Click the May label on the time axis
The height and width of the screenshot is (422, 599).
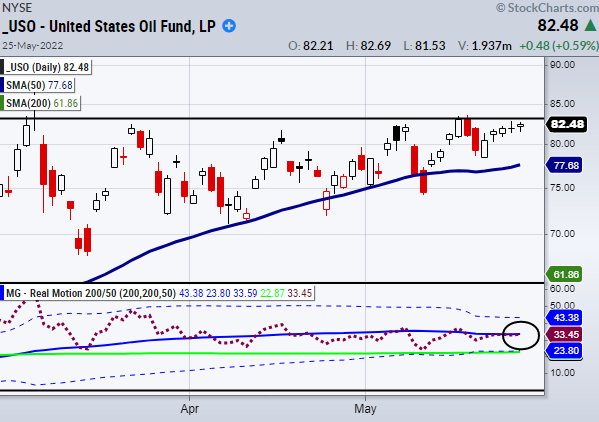click(x=365, y=409)
